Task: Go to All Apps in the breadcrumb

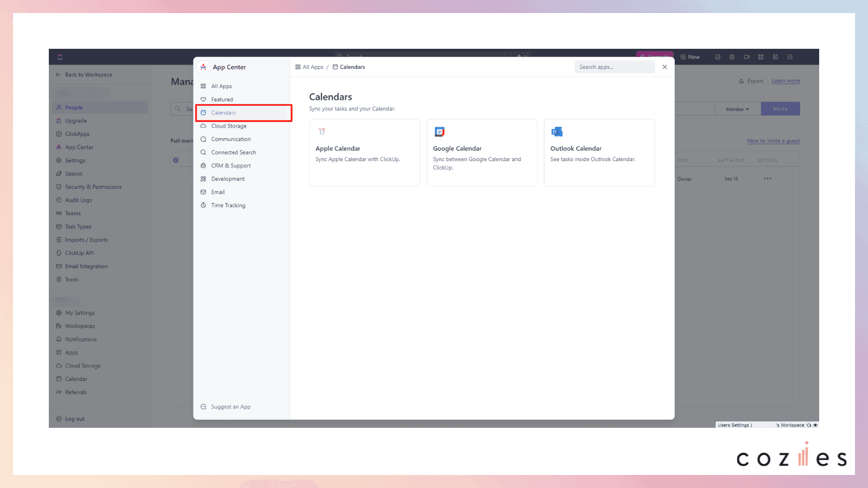Action: click(309, 67)
